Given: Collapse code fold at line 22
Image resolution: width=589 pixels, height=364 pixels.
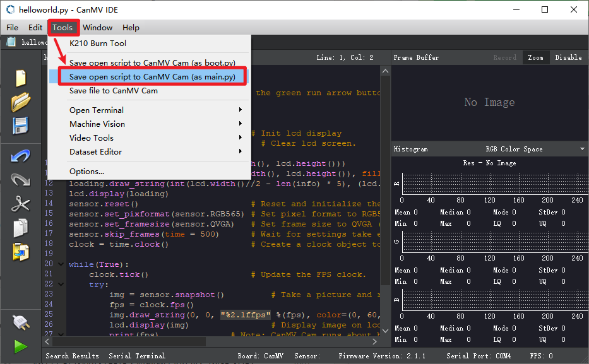Looking at the screenshot, I should [x=61, y=285].
